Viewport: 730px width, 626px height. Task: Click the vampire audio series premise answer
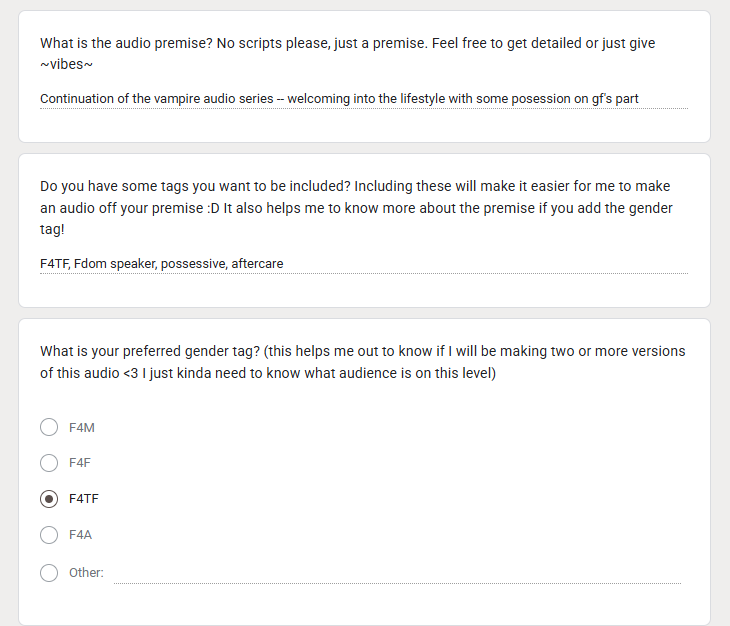point(364,99)
